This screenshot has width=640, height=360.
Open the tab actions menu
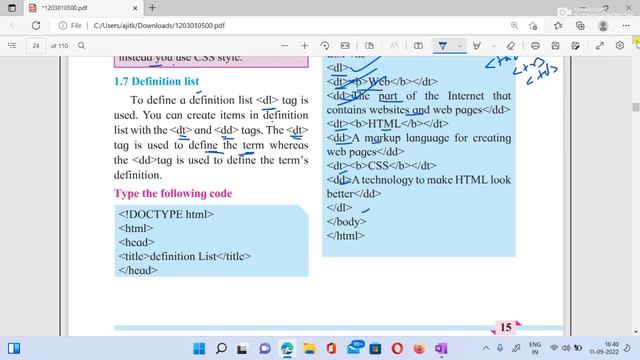[12, 8]
